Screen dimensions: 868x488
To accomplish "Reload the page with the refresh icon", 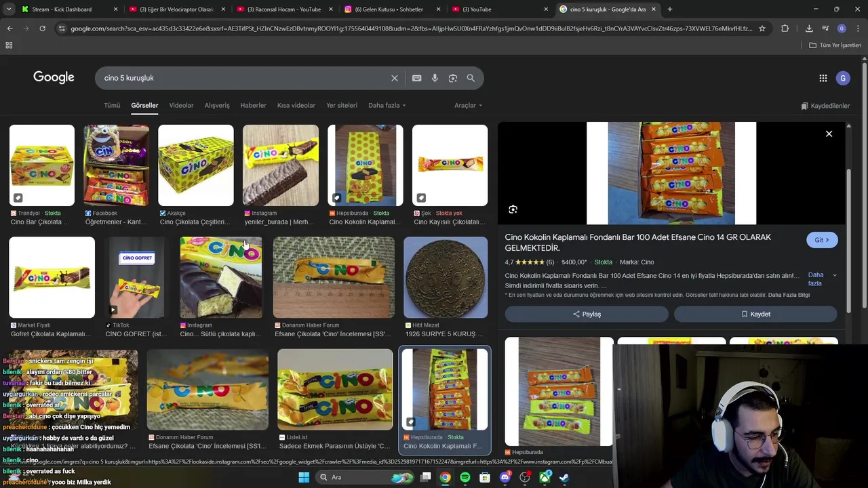I will coord(42,28).
